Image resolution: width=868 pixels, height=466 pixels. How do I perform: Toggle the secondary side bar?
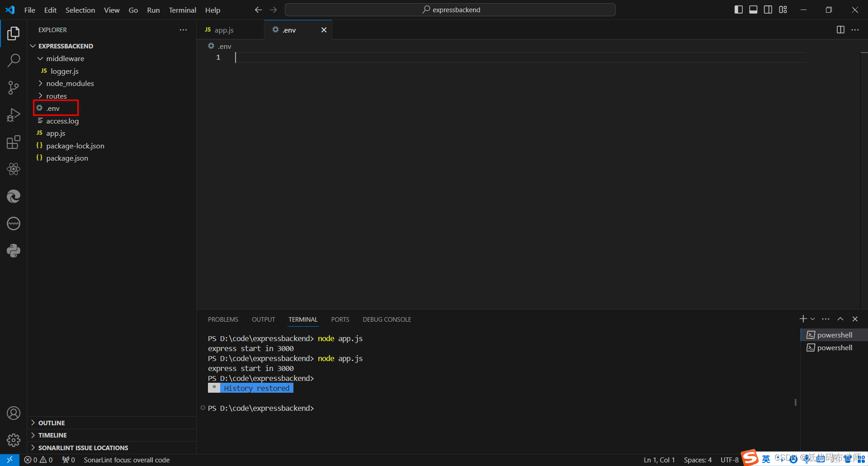click(x=768, y=10)
